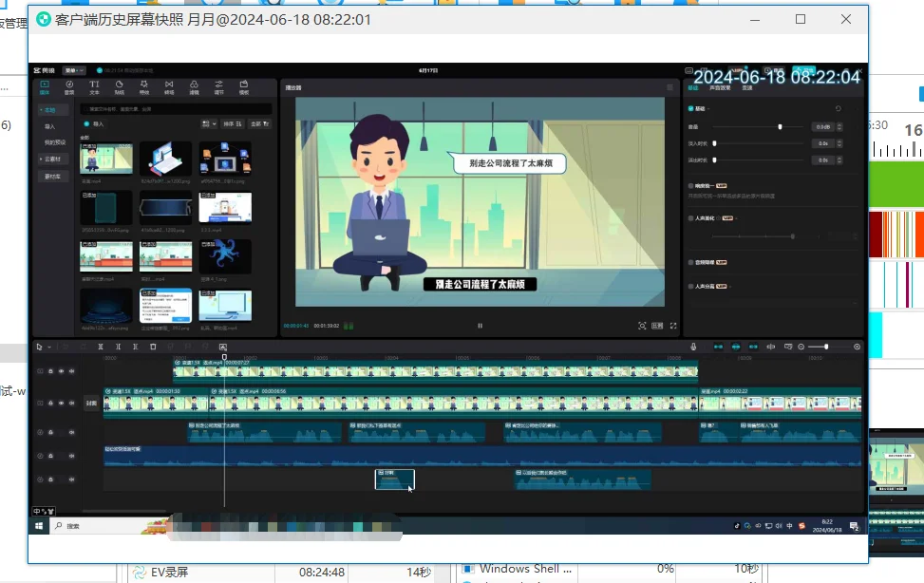Screen dimensions: 924x583
Task: Toggle the main track magnet icon
Action: (x=718, y=347)
